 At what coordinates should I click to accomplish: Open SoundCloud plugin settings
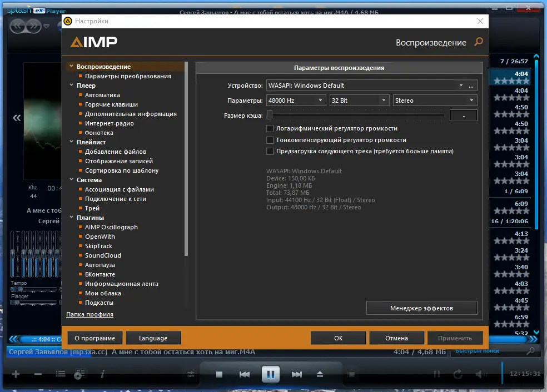(x=103, y=255)
